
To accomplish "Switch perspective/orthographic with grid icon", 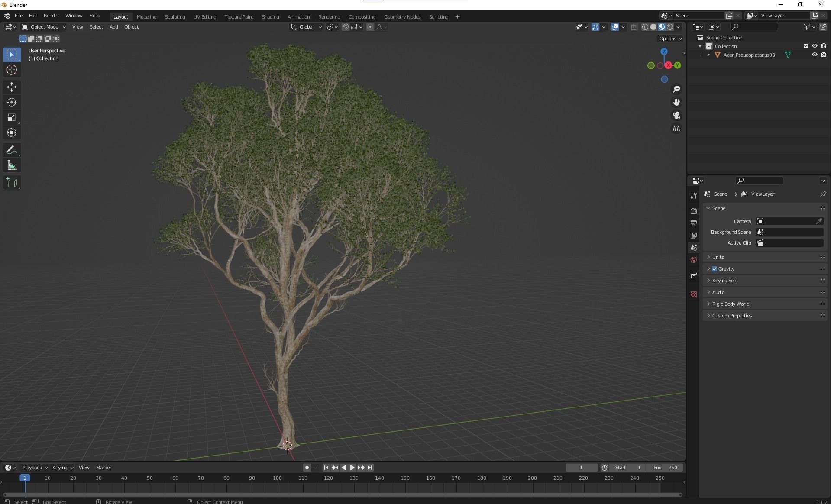I will pos(676,129).
